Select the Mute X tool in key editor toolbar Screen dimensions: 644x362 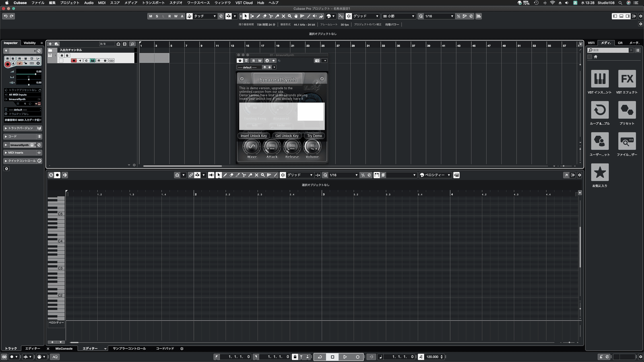pos(257,175)
